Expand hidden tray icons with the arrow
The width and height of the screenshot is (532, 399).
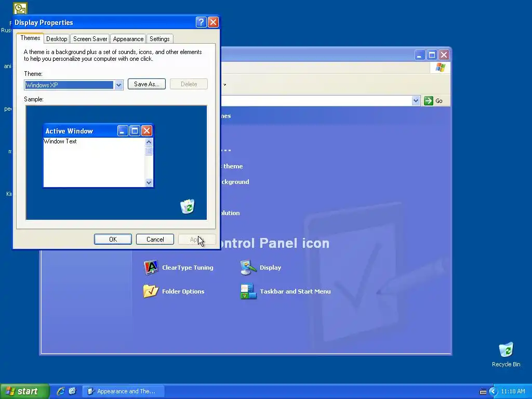click(x=494, y=392)
